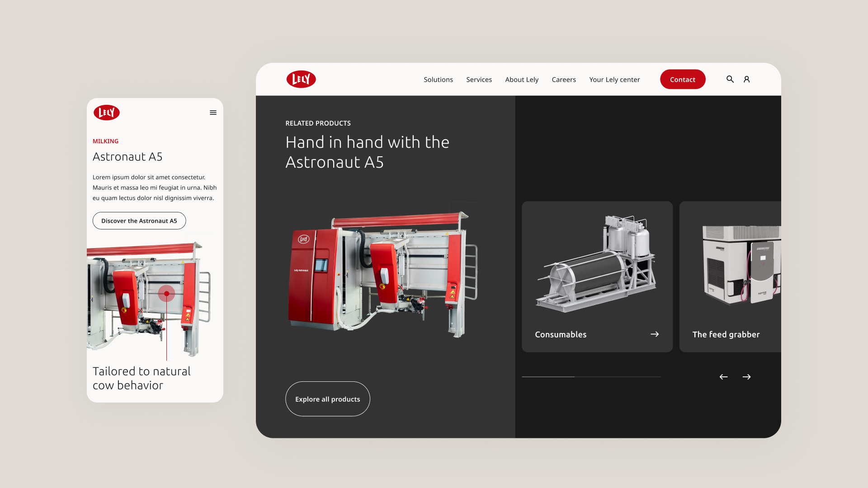Select Your Lely center link
This screenshot has width=868, height=488.
[614, 80]
